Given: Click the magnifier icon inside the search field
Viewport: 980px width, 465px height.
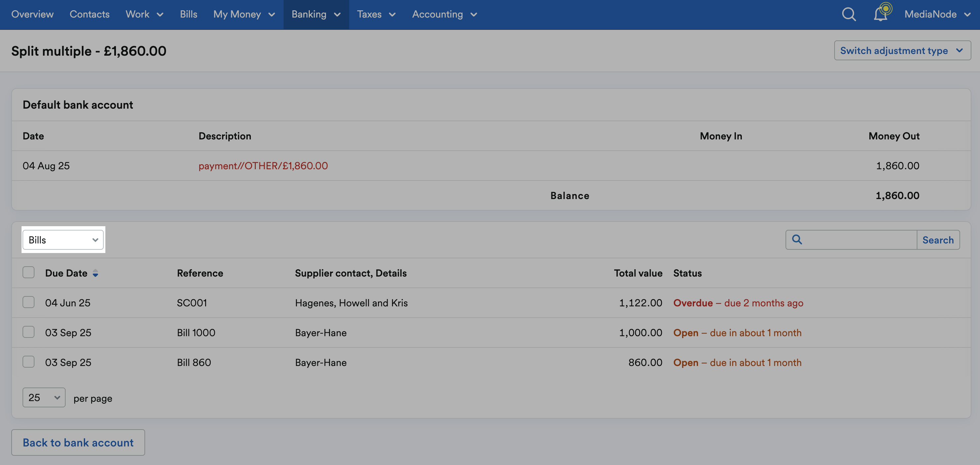Looking at the screenshot, I should [x=797, y=239].
